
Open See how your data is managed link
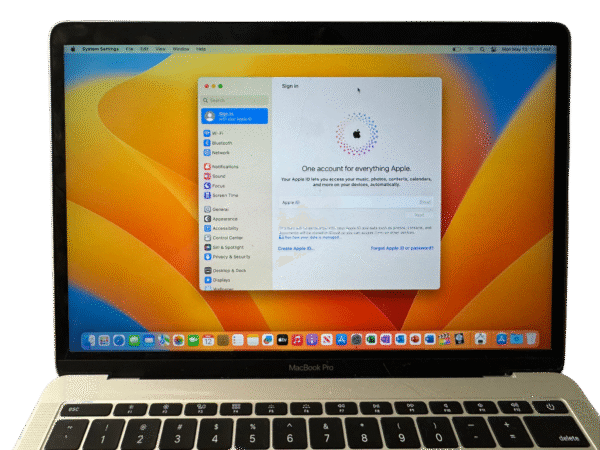[x=312, y=237]
